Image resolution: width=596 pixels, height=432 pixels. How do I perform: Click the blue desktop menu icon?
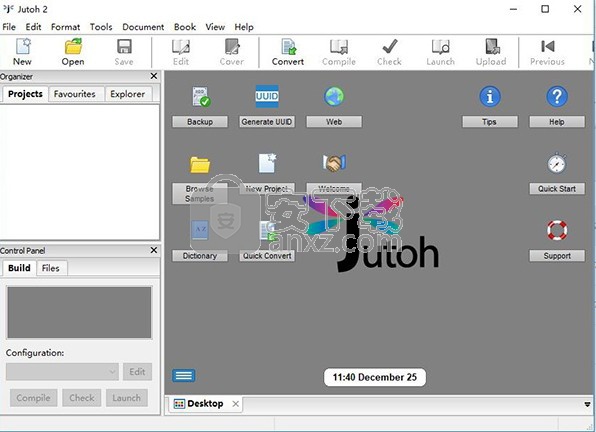click(x=184, y=375)
